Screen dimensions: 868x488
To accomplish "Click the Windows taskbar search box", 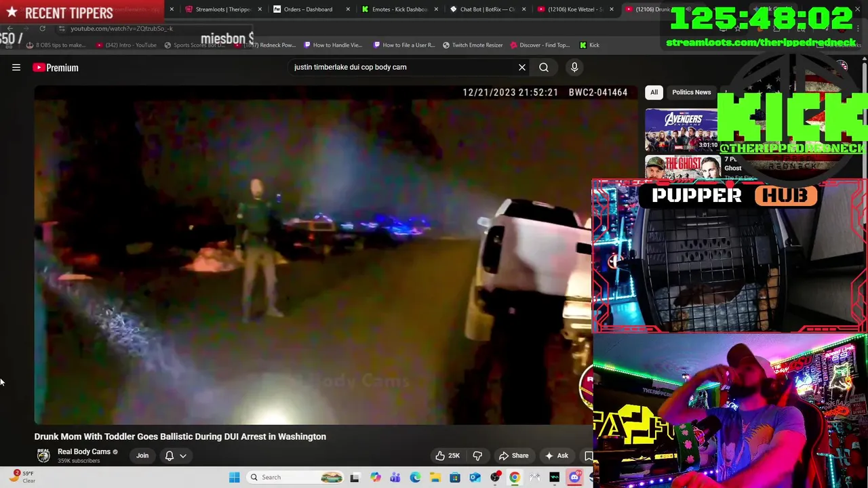I will [295, 477].
